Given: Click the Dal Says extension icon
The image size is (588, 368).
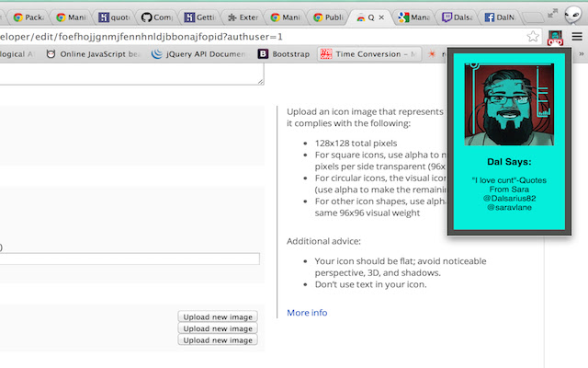Looking at the screenshot, I should [x=555, y=37].
